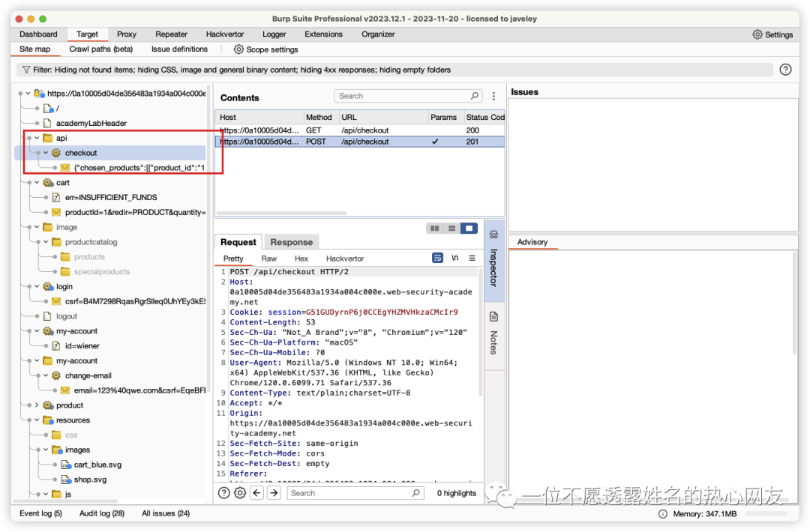Click the Contents search magnifier icon

click(474, 96)
